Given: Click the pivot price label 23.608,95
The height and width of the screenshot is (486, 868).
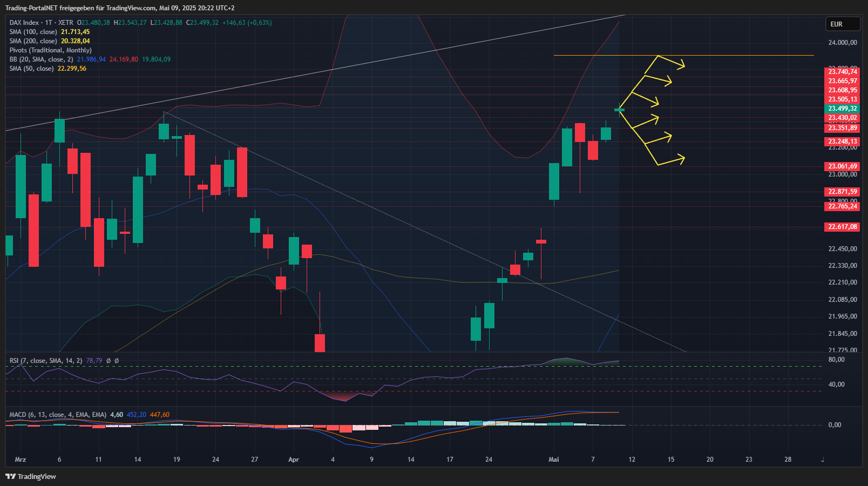Looking at the screenshot, I should coord(842,90).
